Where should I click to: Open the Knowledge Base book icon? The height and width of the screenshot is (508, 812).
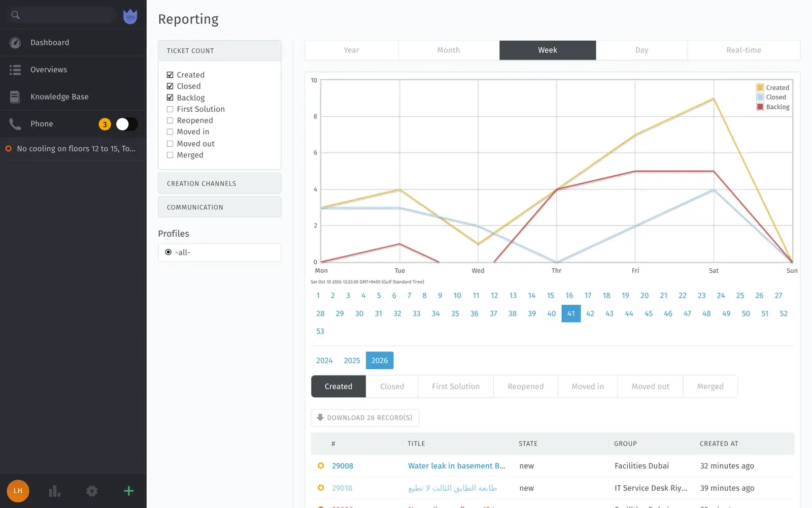coord(15,97)
